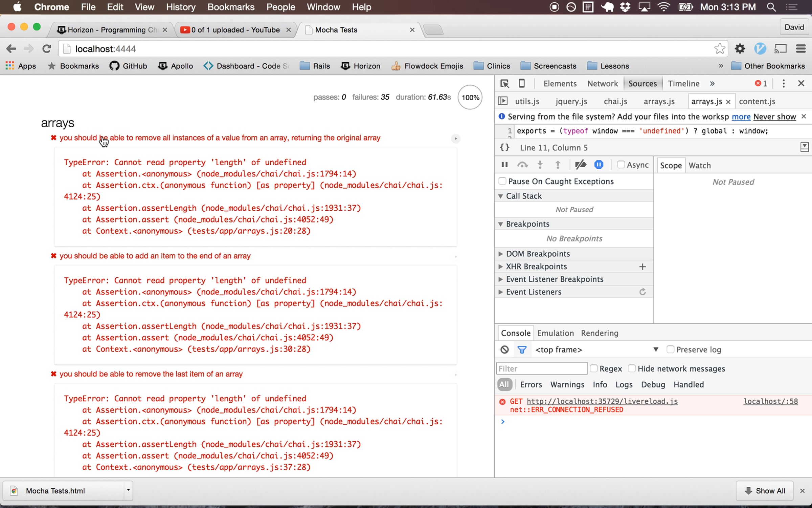Select the Errors console level filter
812x508 pixels.
(531, 384)
